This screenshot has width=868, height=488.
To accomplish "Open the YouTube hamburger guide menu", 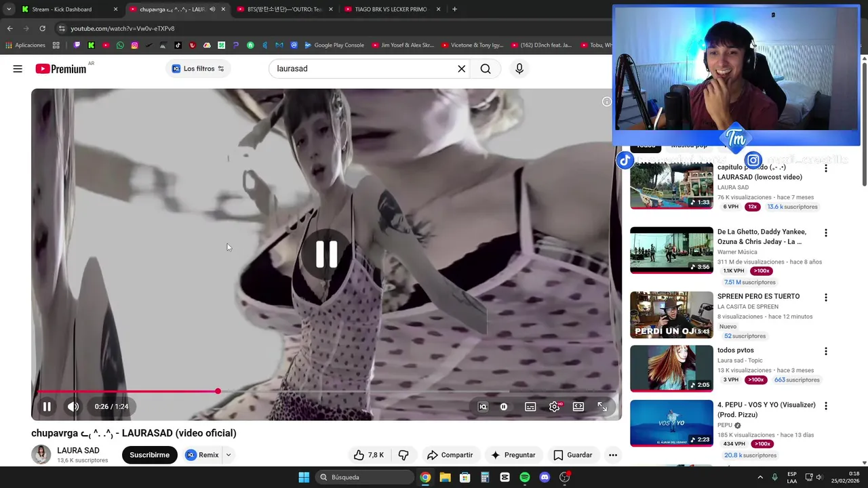I will point(18,68).
